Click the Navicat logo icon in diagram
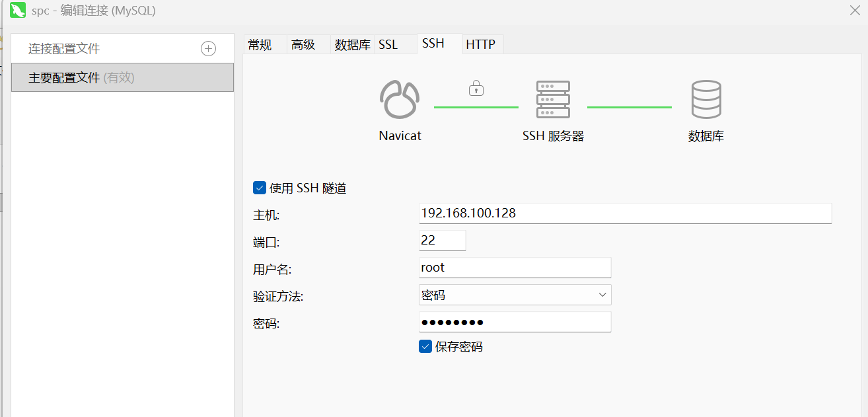The width and height of the screenshot is (868, 417). click(x=400, y=100)
